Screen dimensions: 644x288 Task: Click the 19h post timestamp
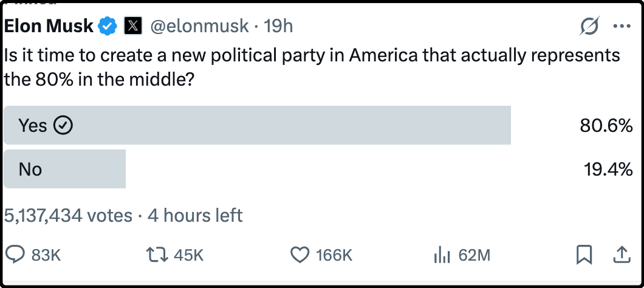tap(278, 26)
